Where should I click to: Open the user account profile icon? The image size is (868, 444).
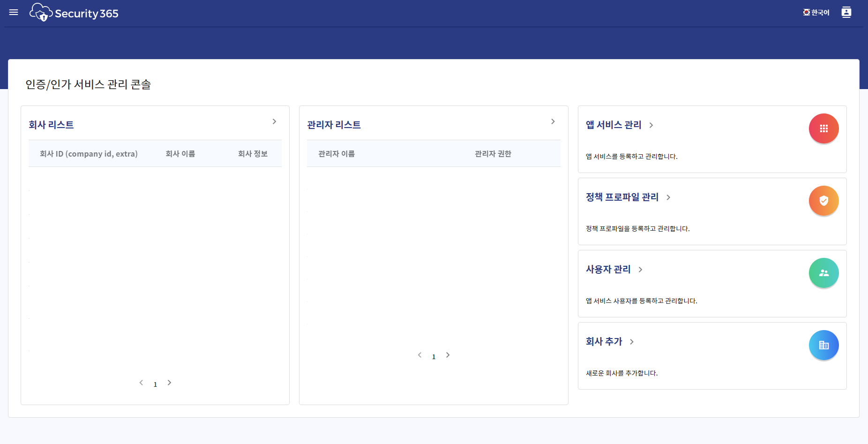846,13
